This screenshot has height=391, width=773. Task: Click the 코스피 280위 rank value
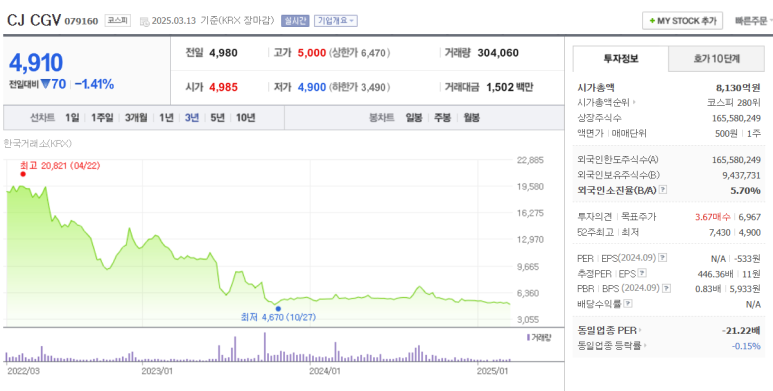[734, 103]
